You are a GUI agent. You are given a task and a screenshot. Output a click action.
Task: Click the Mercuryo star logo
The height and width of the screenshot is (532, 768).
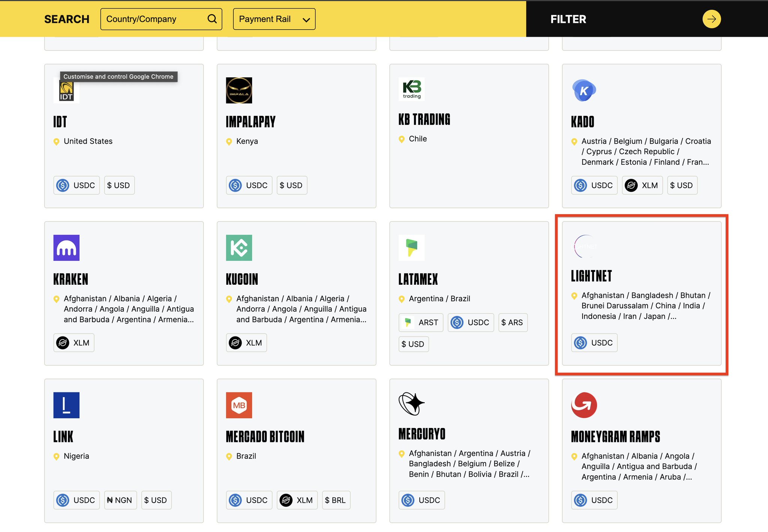(x=412, y=404)
